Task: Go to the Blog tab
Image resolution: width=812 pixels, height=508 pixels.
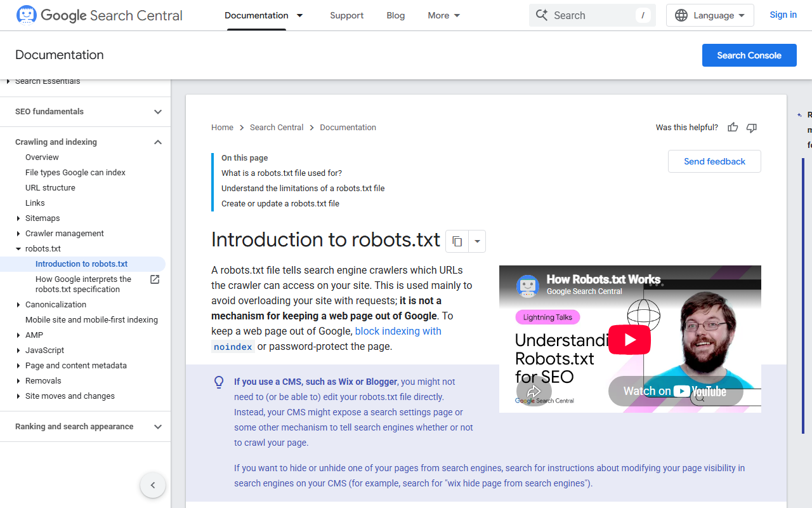Action: 396,15
